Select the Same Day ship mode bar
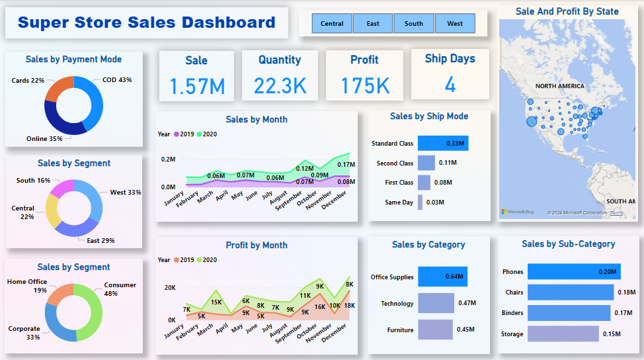Image resolution: width=644 pixels, height=360 pixels. [420, 202]
